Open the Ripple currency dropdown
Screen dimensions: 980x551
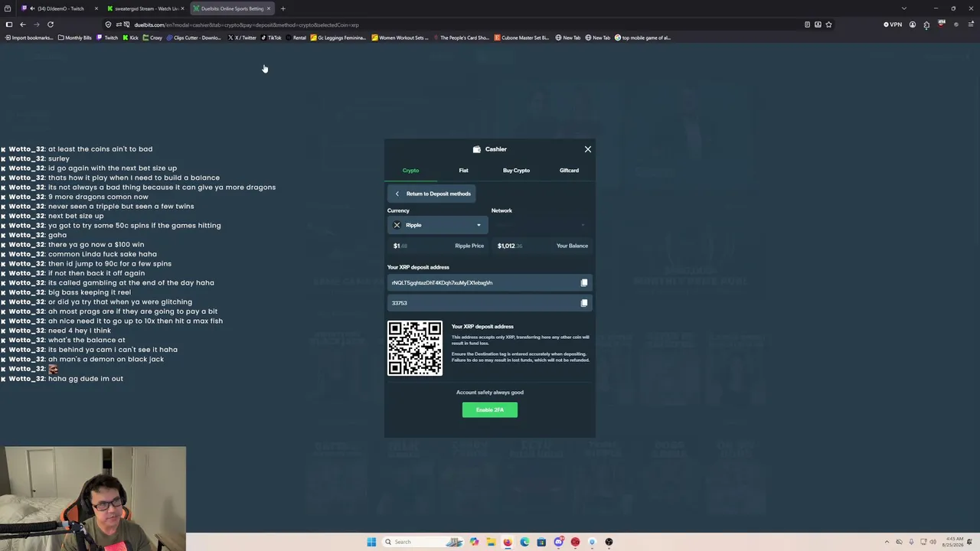pyautogui.click(x=437, y=225)
